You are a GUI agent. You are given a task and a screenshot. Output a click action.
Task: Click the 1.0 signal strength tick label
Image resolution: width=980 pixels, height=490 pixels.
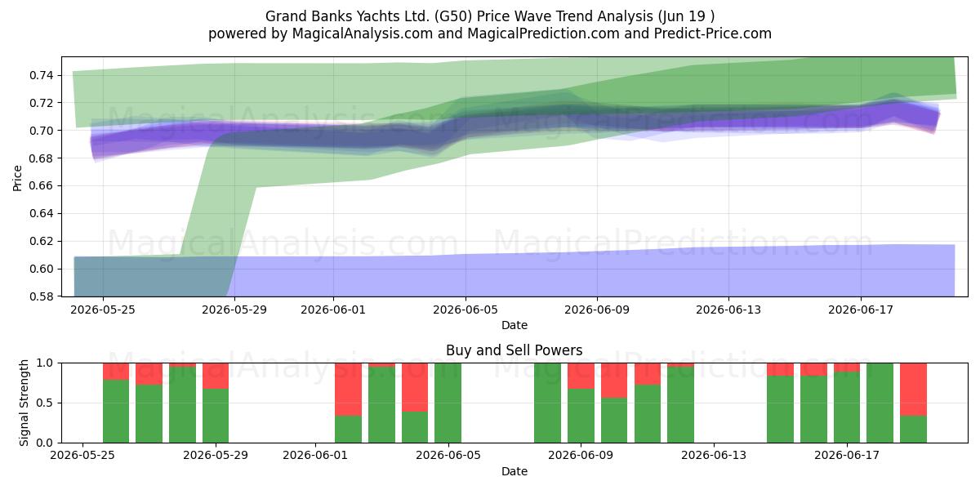coord(44,363)
